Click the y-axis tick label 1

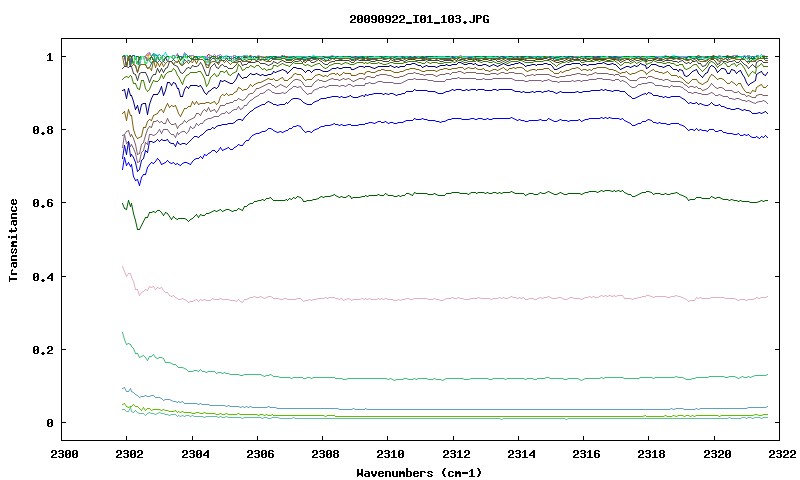click(49, 57)
